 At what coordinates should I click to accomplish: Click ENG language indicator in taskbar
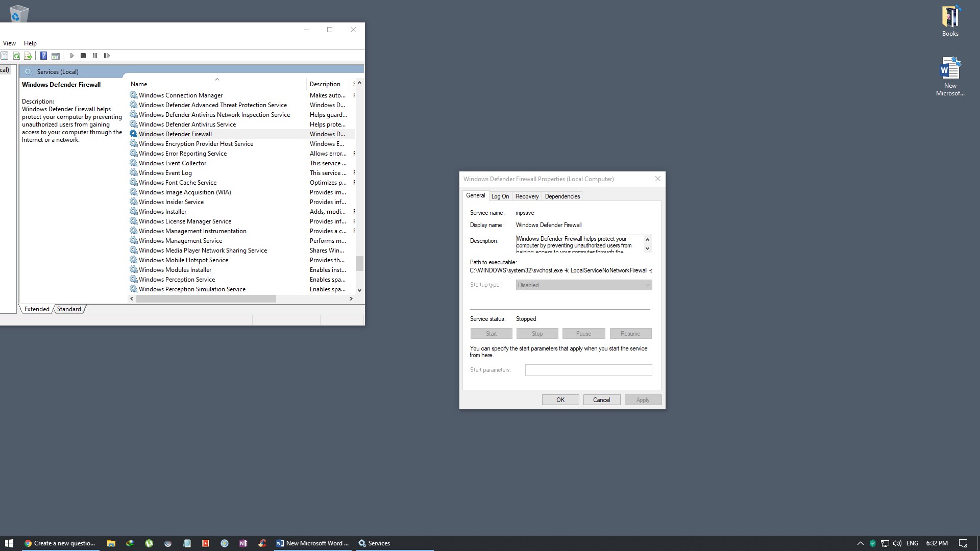[x=912, y=543]
